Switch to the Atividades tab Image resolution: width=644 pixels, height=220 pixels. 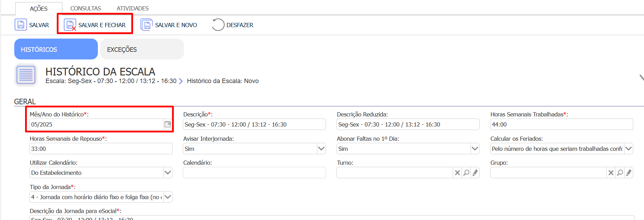tap(133, 8)
